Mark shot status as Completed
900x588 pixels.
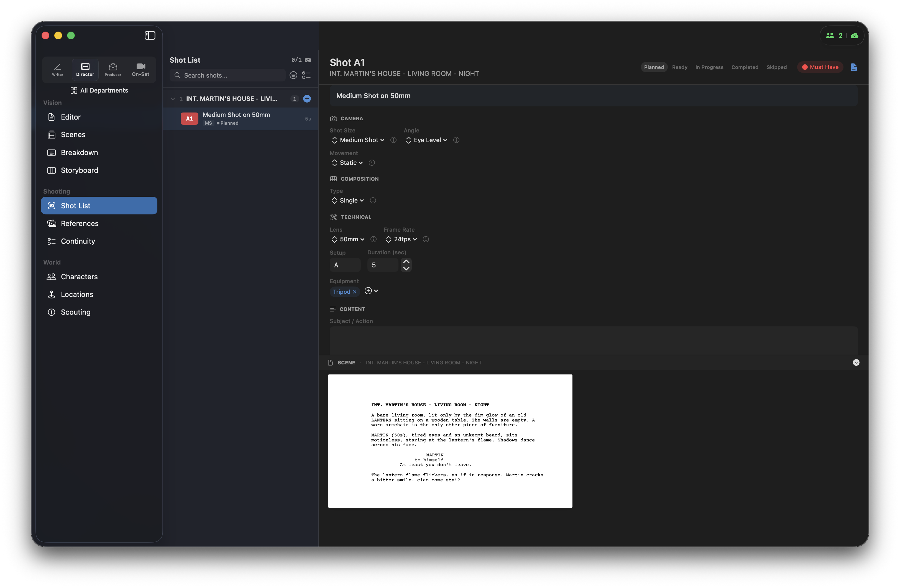pyautogui.click(x=745, y=67)
